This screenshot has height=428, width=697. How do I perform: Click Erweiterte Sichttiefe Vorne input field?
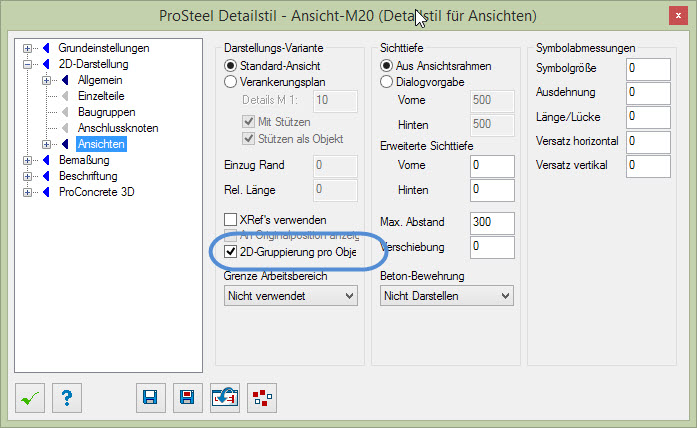(493, 166)
